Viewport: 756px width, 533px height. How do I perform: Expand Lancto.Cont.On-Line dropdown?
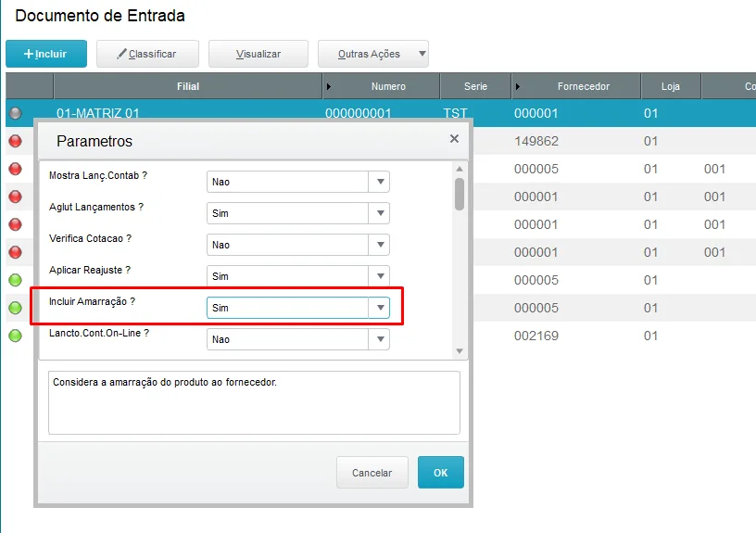(380, 339)
